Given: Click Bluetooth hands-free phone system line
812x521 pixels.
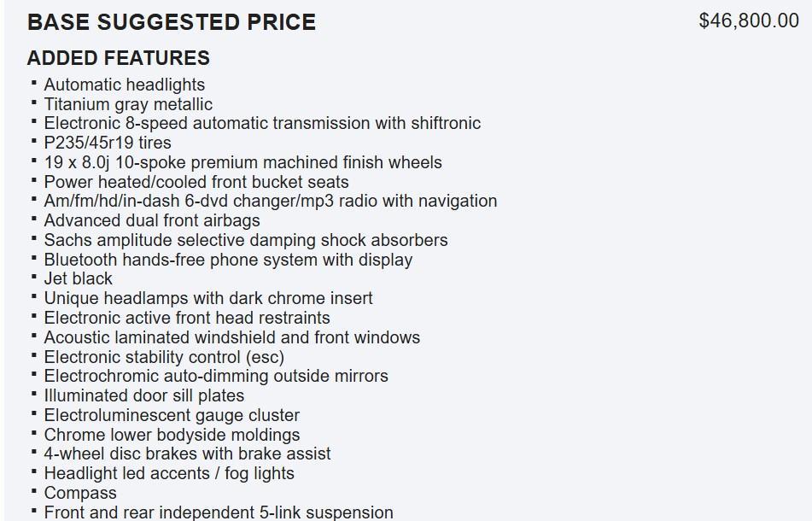Looking at the screenshot, I should [x=228, y=260].
